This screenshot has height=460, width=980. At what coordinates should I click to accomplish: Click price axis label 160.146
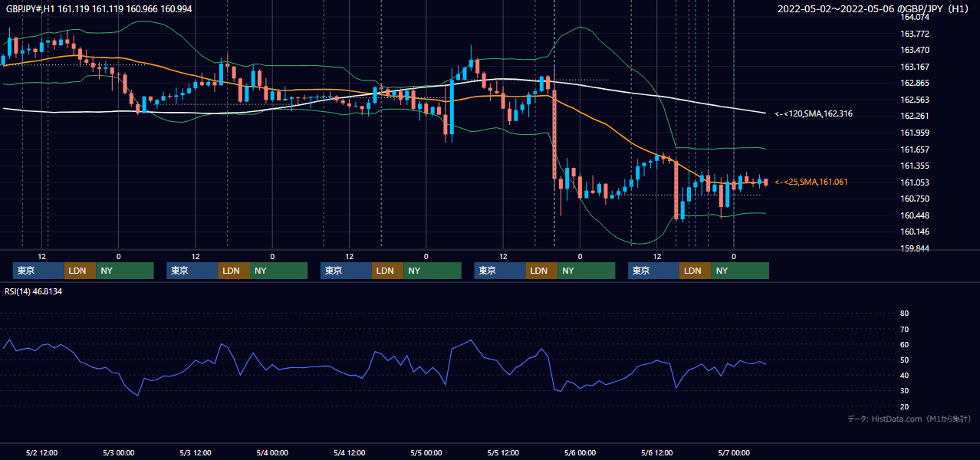click(x=914, y=232)
